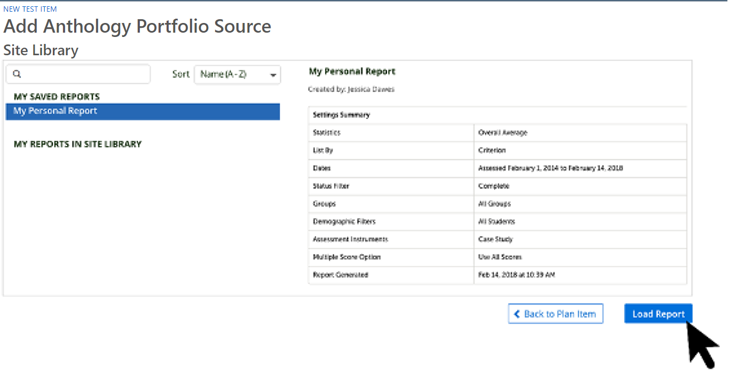Click the Sort label text
Screen dimensions: 730x374
coord(181,74)
